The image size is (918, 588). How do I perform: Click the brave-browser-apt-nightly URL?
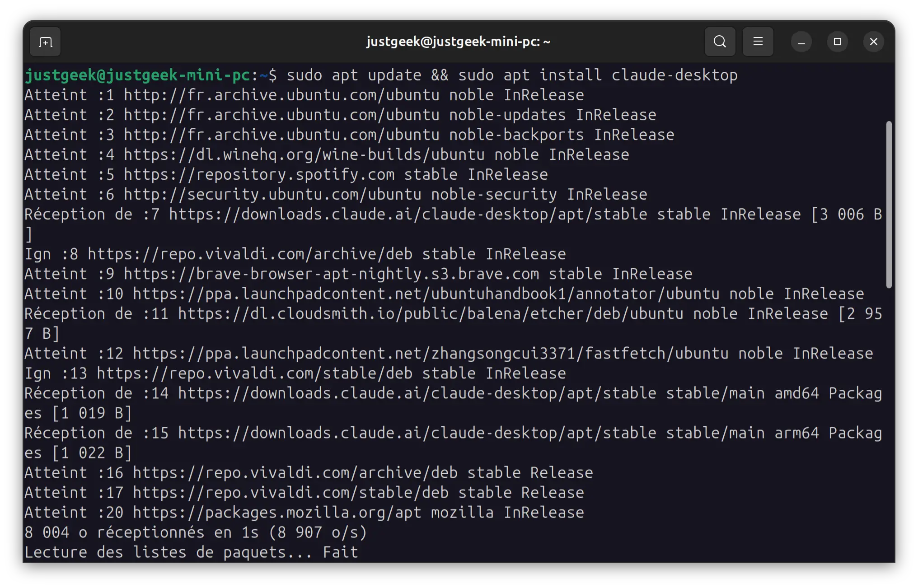coord(331,274)
